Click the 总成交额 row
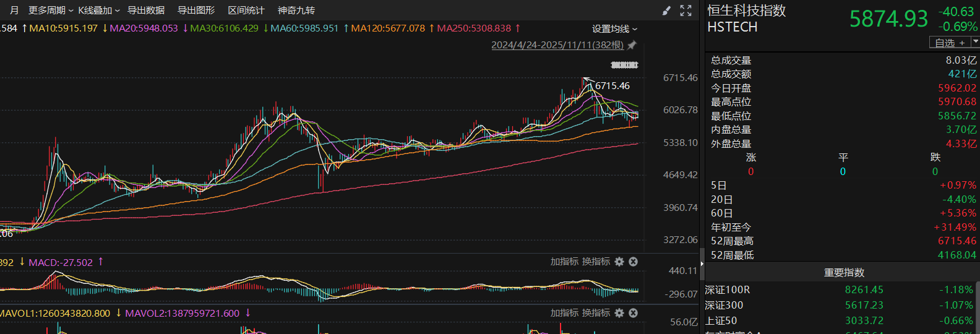Screen dimensions: 980x334 coord(843,74)
